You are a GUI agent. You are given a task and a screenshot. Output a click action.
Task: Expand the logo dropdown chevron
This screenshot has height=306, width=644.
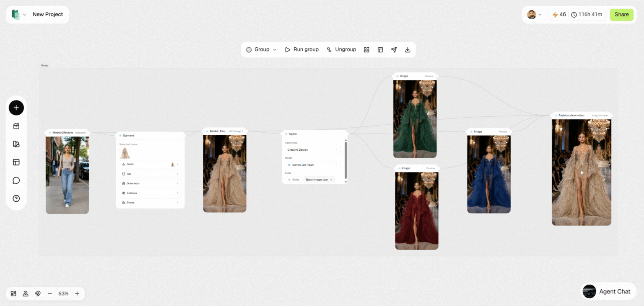pos(24,15)
